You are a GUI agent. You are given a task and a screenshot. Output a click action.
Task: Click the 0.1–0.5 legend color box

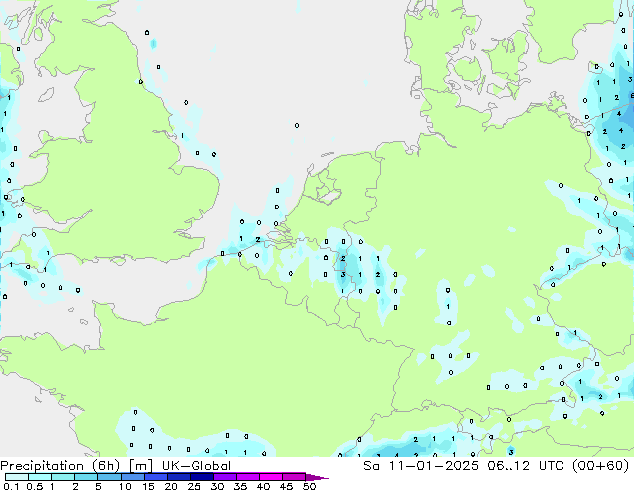coord(17,477)
